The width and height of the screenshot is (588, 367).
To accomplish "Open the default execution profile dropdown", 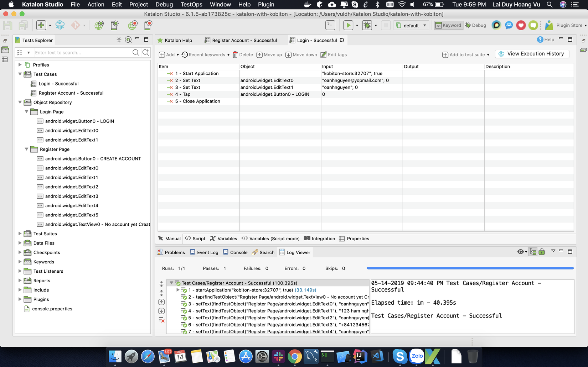I will pos(411,26).
